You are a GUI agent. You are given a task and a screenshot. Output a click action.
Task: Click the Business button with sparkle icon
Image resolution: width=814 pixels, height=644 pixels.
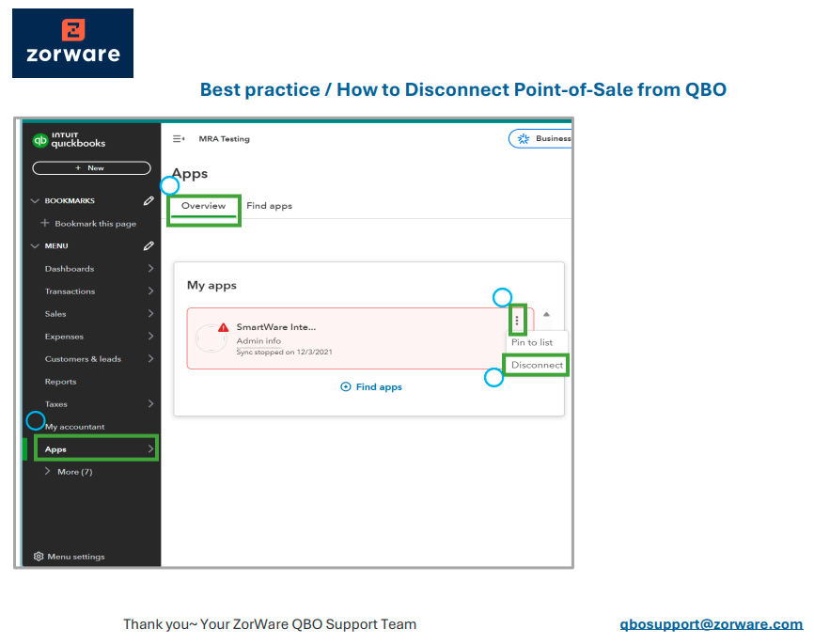[x=540, y=138]
